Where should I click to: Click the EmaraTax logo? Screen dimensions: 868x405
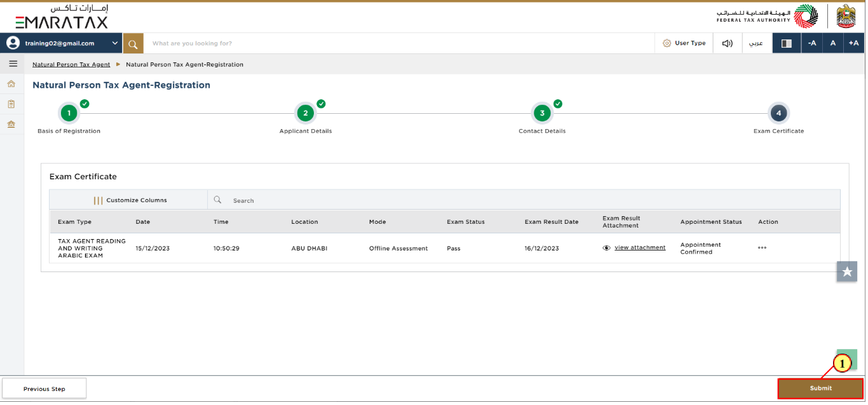(62, 17)
